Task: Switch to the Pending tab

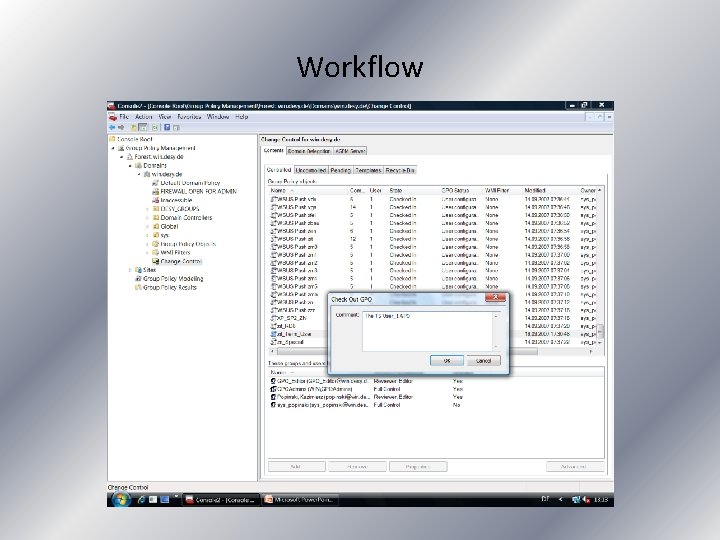Action: pos(341,170)
